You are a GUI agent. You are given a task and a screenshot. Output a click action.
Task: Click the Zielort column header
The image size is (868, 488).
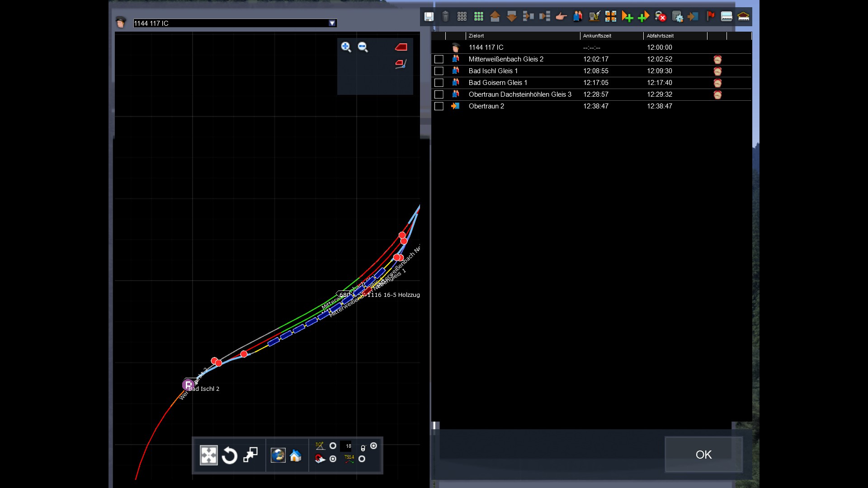(476, 36)
